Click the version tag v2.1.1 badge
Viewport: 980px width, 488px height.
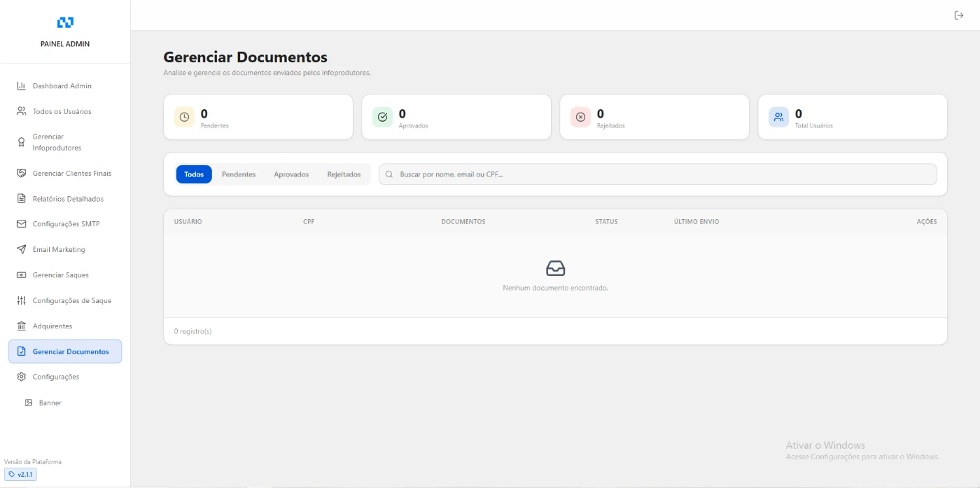coord(20,474)
